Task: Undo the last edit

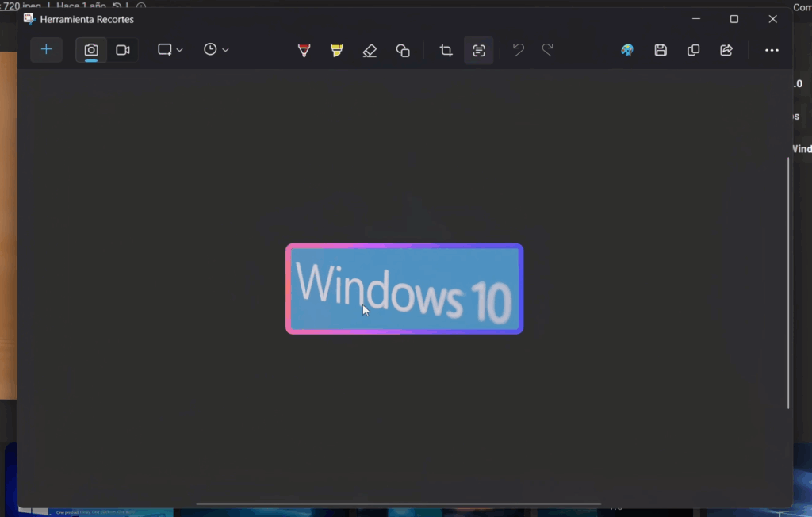Action: point(518,50)
